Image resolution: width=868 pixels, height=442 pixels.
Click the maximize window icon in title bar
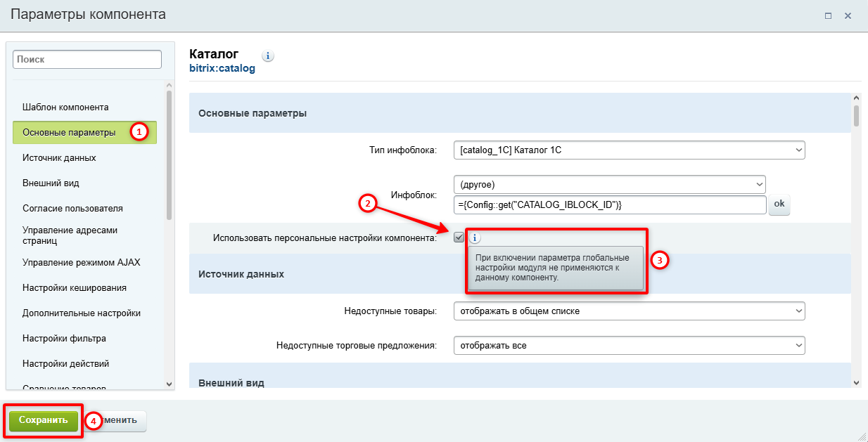(829, 15)
